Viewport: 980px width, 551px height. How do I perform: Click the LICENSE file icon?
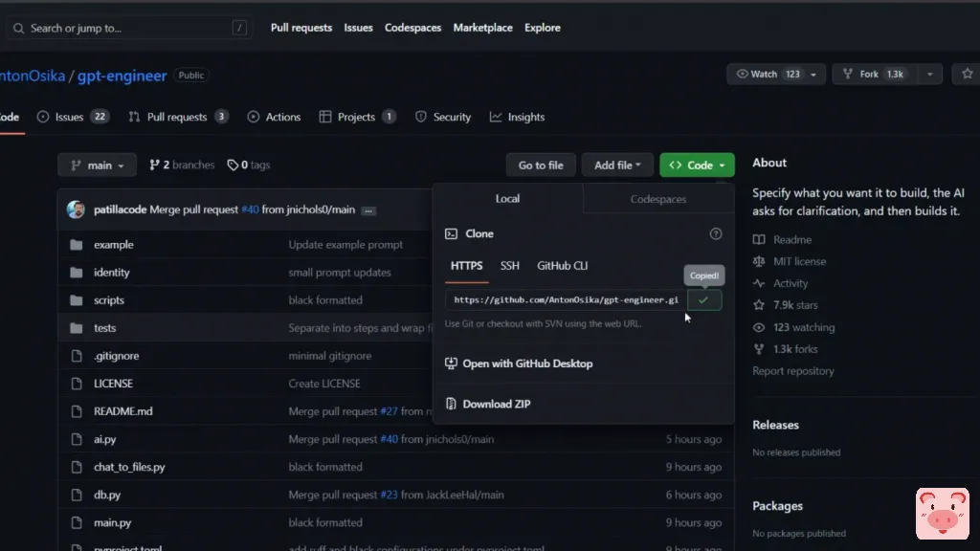tap(77, 384)
